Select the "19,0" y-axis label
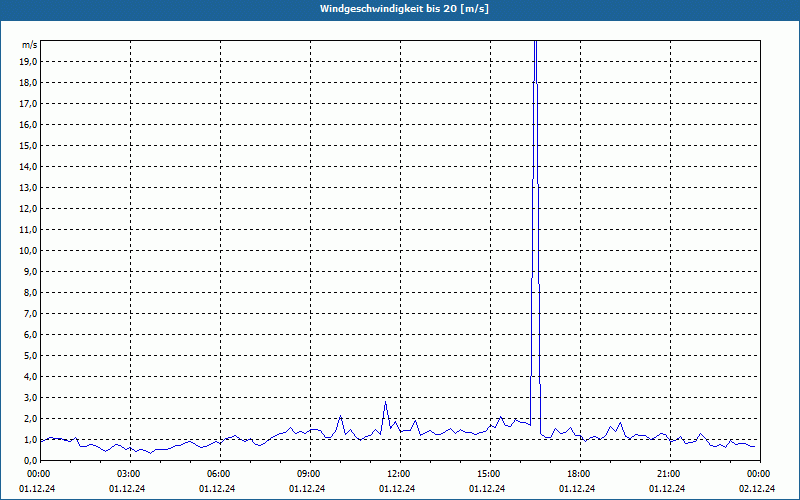The image size is (800, 500). tap(28, 62)
